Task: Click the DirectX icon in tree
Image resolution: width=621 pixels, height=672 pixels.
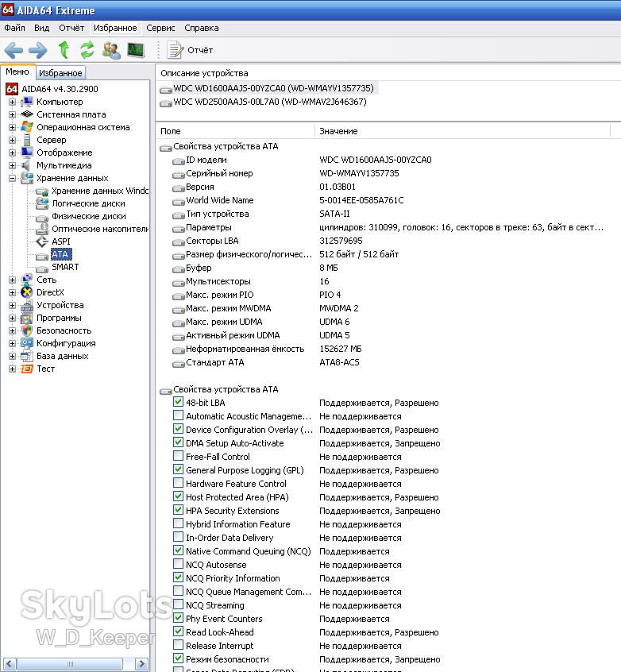Action: click(x=27, y=292)
